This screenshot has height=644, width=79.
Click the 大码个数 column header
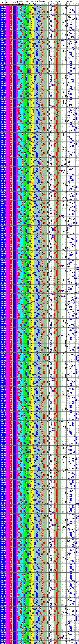point(43,1)
